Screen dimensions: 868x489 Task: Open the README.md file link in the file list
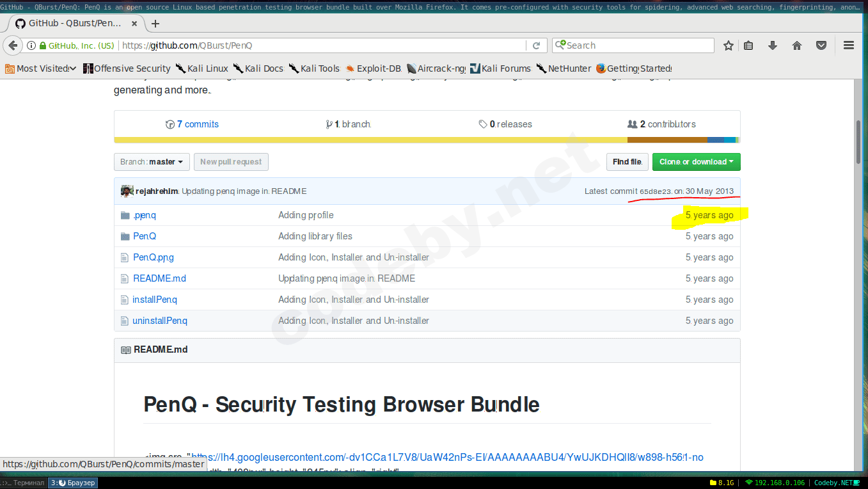pyautogui.click(x=159, y=278)
